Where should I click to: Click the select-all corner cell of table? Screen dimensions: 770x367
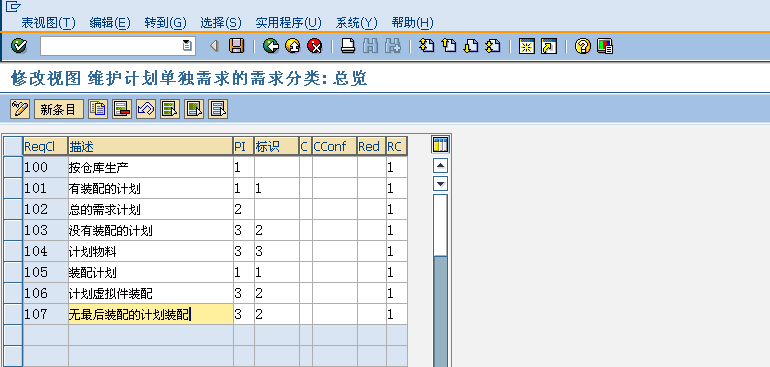(x=13, y=146)
